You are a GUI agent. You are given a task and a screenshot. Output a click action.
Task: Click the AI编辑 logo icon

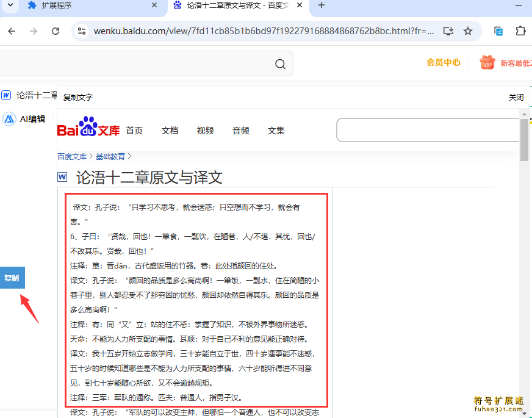(x=9, y=119)
